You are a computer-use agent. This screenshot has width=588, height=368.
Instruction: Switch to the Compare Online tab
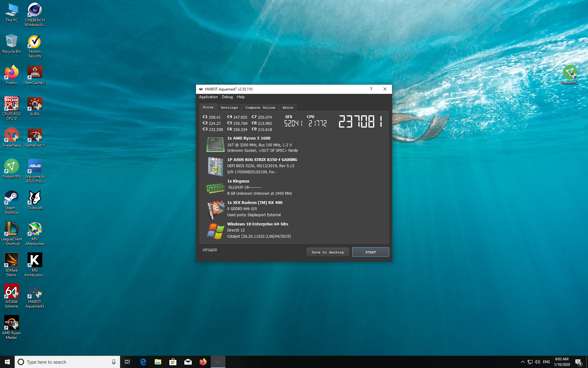click(260, 107)
